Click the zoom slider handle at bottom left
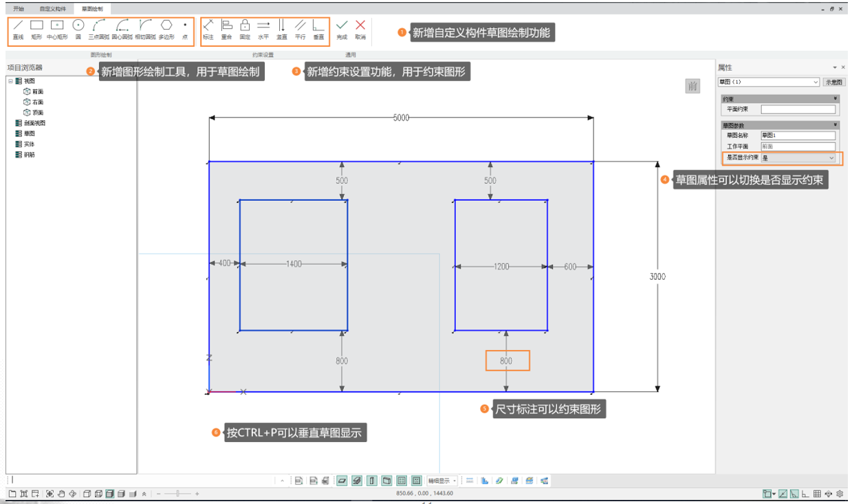 pos(178,494)
